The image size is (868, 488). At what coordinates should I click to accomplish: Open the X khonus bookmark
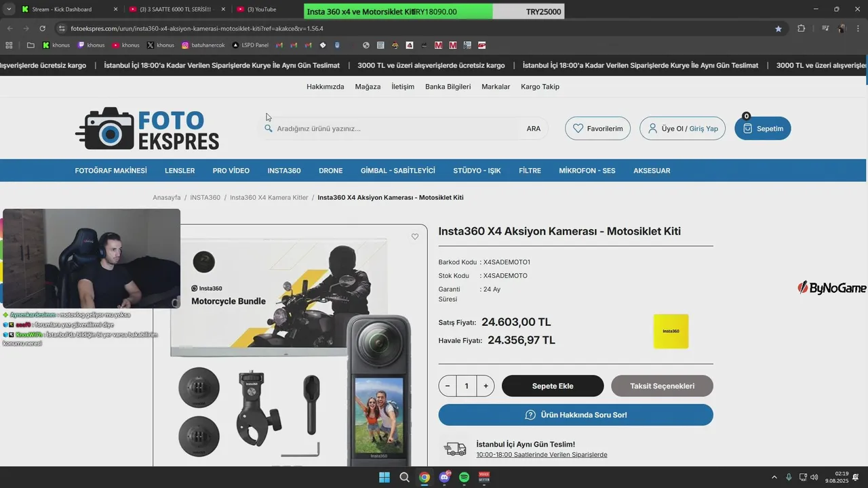click(161, 45)
